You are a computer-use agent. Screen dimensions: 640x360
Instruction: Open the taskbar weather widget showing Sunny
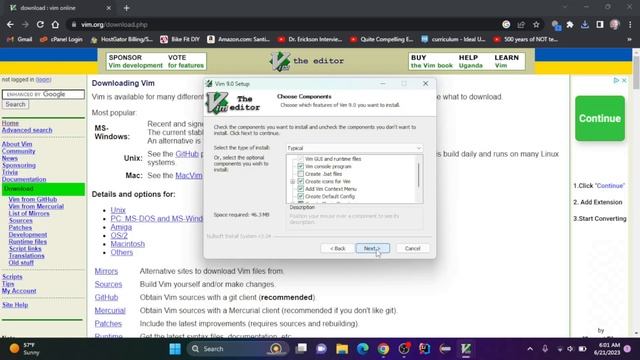[24, 349]
